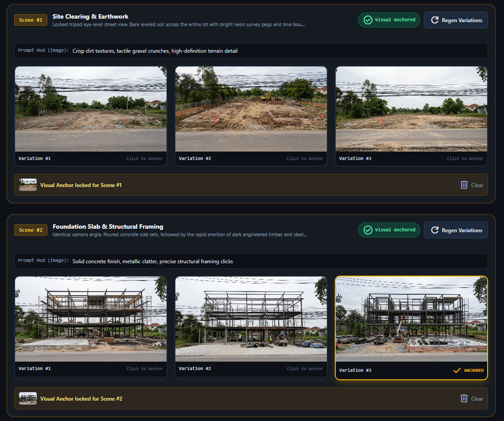Select Scene #2 Variation #1 framing image
The image size is (504, 421).
(x=91, y=319)
